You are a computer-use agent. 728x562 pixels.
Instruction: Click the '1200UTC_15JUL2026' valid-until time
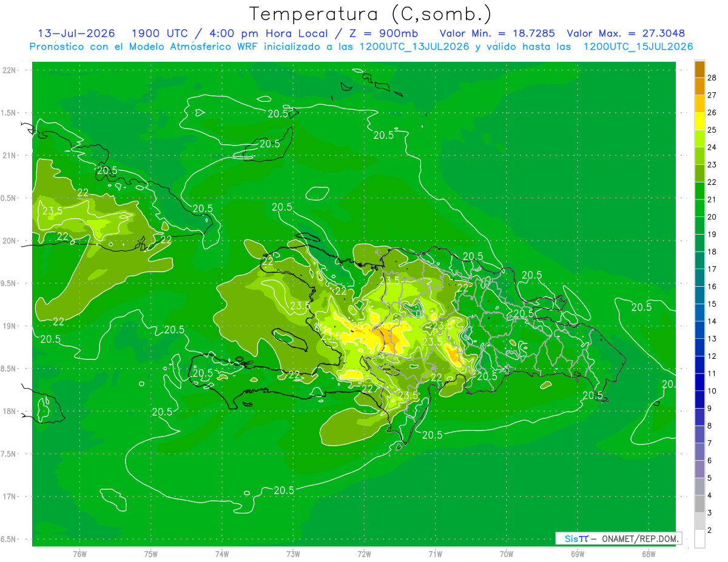[638, 47]
